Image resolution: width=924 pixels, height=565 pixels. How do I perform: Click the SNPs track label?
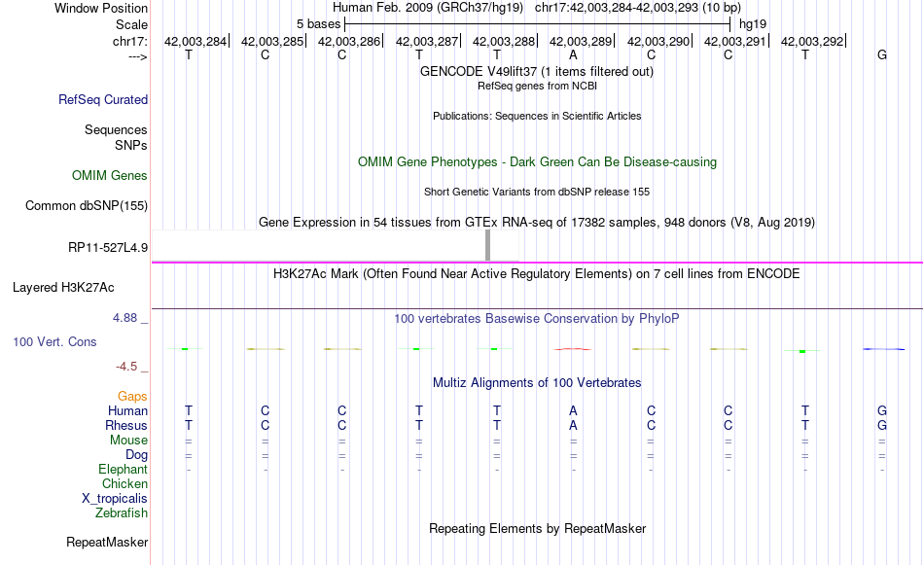point(131,145)
